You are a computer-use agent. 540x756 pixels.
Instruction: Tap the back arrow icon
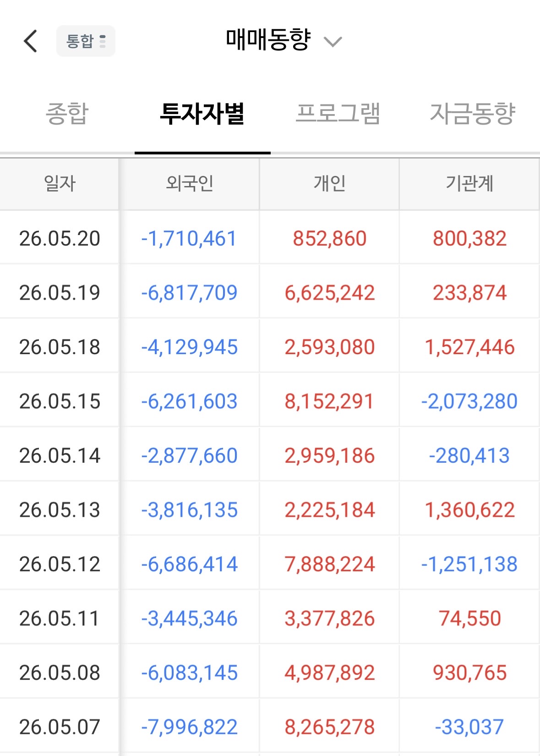pos(30,41)
